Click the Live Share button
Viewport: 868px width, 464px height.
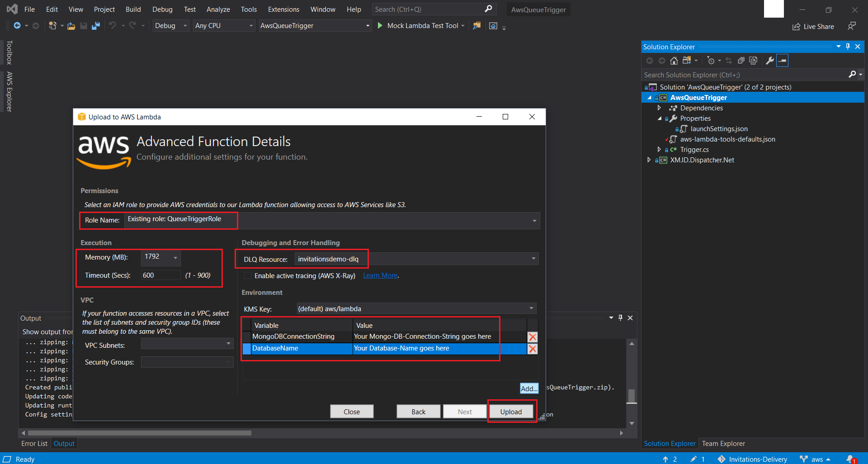pyautogui.click(x=813, y=27)
